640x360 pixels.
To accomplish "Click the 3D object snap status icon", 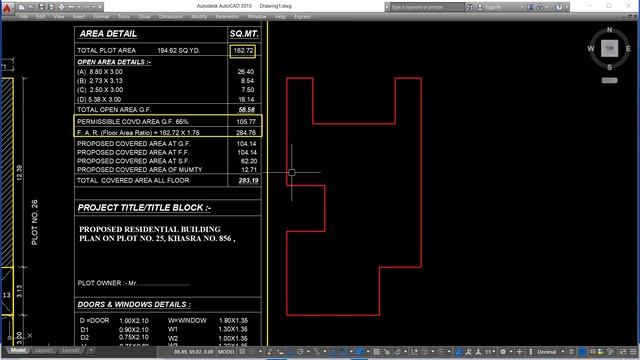I will (x=398, y=351).
